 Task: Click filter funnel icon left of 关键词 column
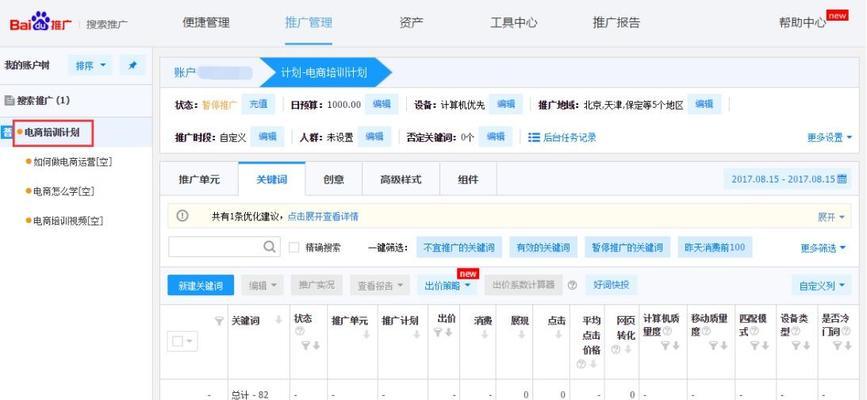[219, 321]
